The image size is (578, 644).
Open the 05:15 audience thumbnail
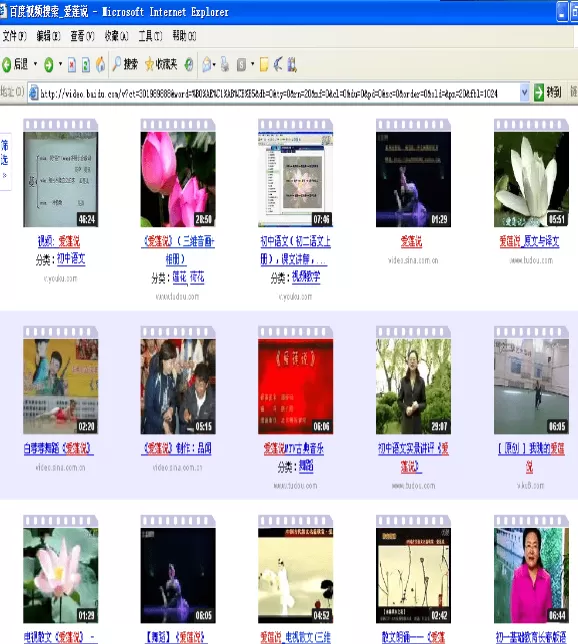coord(178,386)
